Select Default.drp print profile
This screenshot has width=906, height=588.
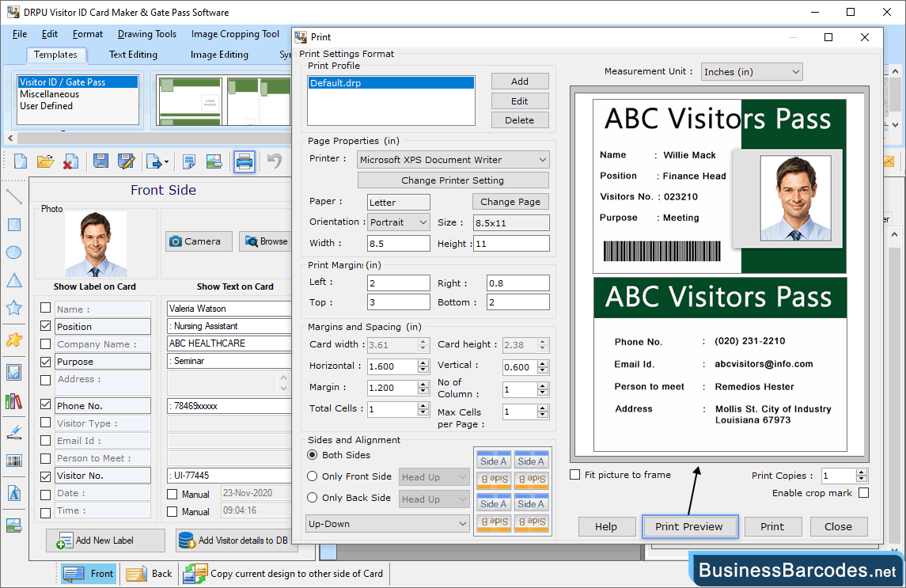click(391, 82)
